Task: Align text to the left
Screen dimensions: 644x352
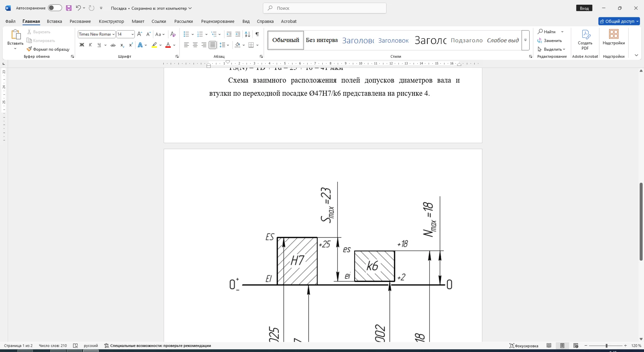Action: pyautogui.click(x=186, y=45)
